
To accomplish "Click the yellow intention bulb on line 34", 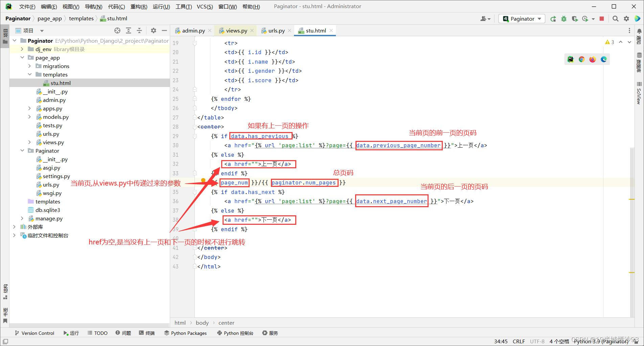I will point(203,181).
